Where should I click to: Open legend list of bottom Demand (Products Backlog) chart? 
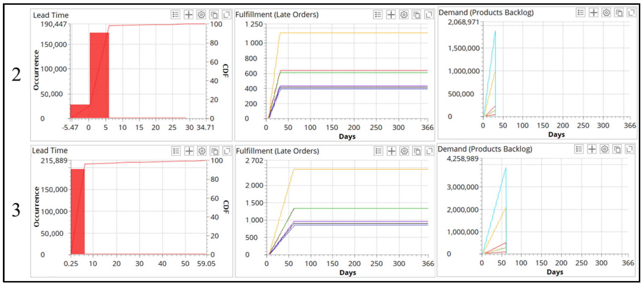(579, 149)
